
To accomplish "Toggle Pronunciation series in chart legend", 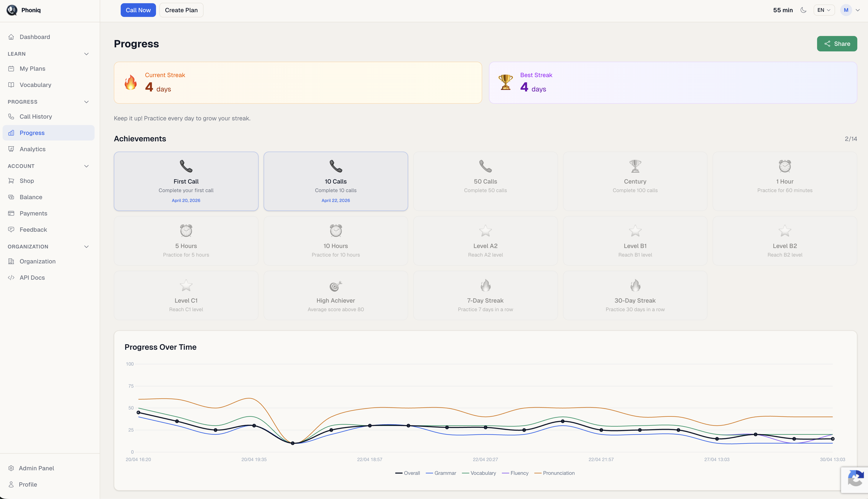I will tap(554, 473).
